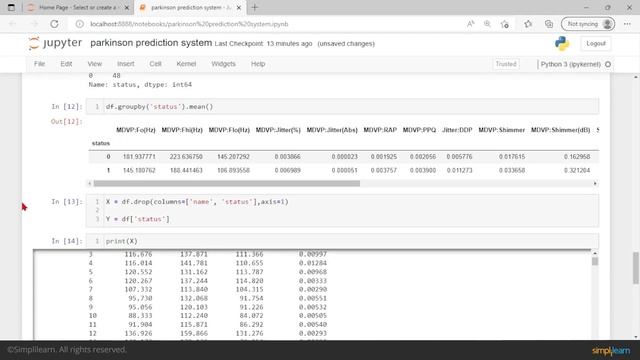
Task: Click the Logout button
Action: tap(596, 43)
